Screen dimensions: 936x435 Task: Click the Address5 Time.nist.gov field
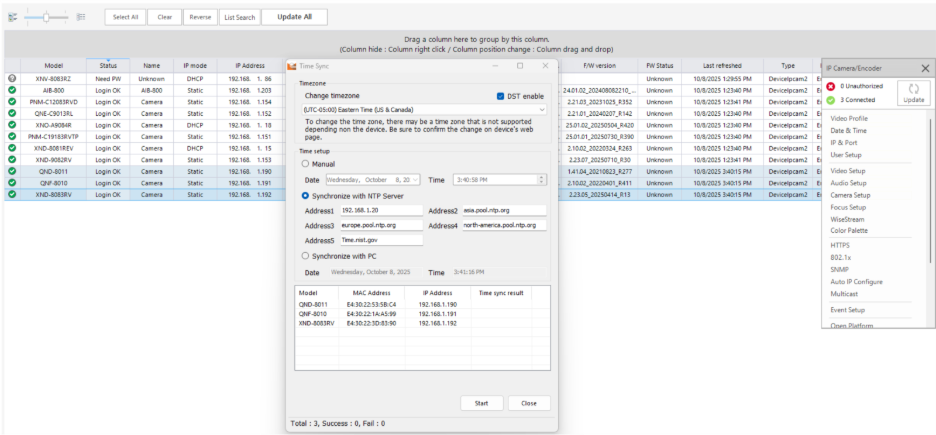(x=381, y=240)
